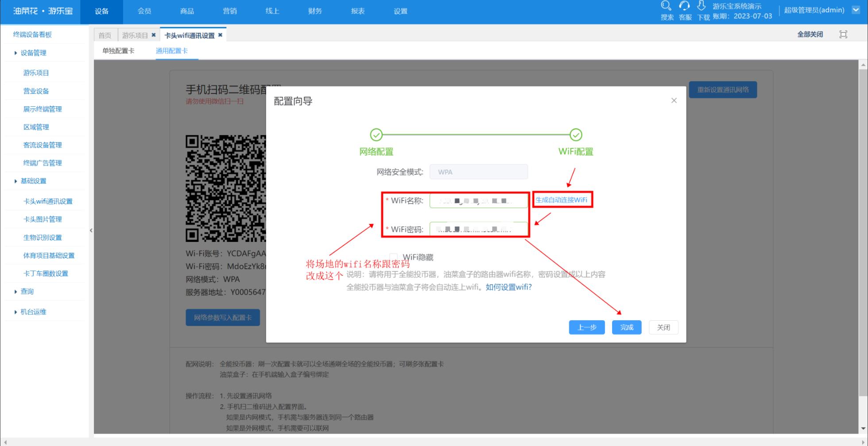The height and width of the screenshot is (446, 868).
Task: Click the 上一步 button
Action: pyautogui.click(x=587, y=327)
